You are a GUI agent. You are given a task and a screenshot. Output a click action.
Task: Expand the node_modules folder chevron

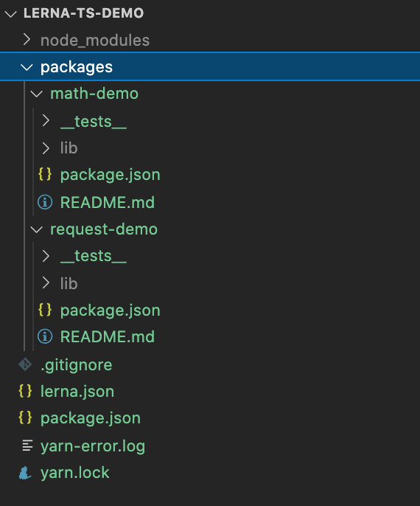click(x=27, y=40)
